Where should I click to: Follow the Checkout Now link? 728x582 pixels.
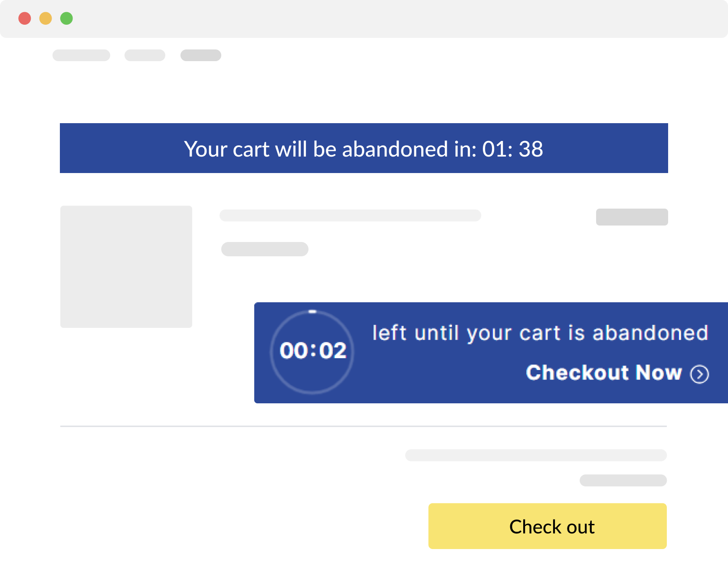(603, 373)
